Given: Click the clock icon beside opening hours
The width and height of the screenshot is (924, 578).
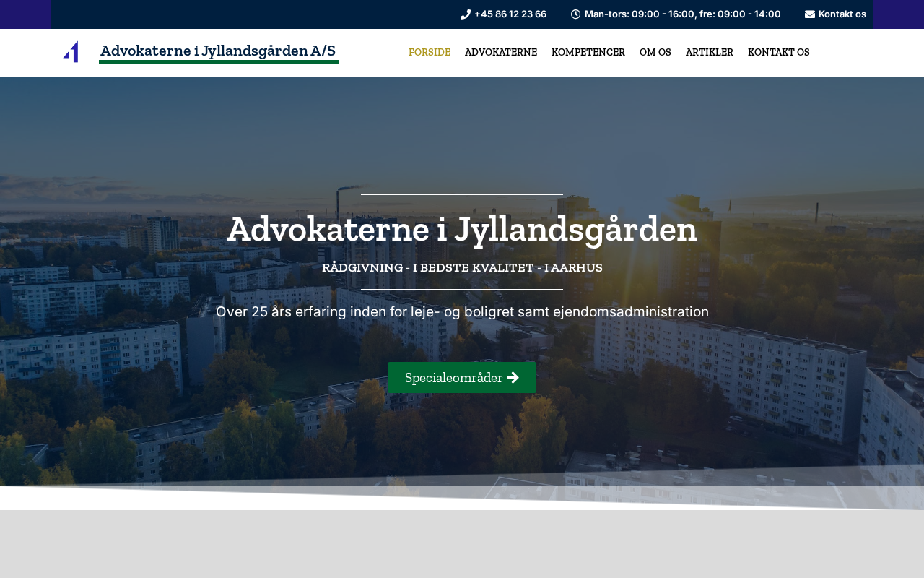Looking at the screenshot, I should tap(575, 14).
